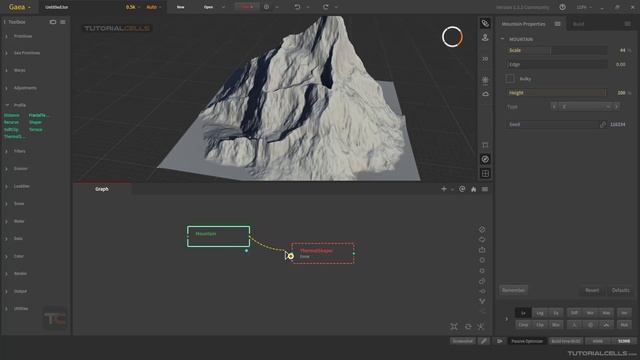Click the home icon in Graph toolbar
The image size is (640, 360).
pos(473,189)
